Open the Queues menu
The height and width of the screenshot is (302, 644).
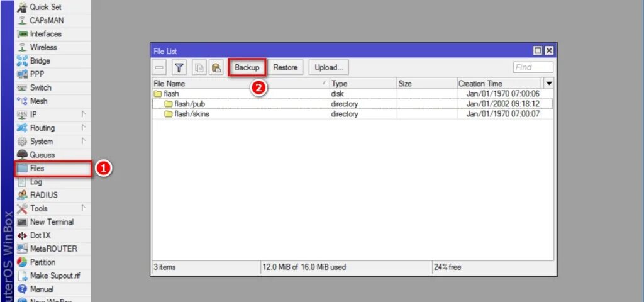coord(53,155)
